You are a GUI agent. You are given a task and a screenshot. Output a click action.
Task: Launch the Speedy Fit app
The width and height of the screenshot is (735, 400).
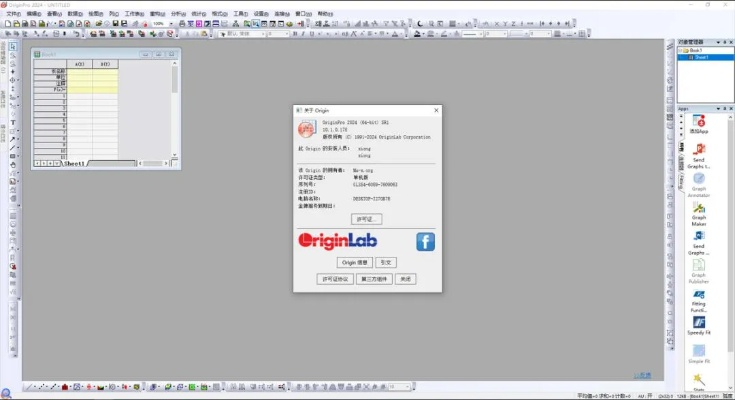699,323
